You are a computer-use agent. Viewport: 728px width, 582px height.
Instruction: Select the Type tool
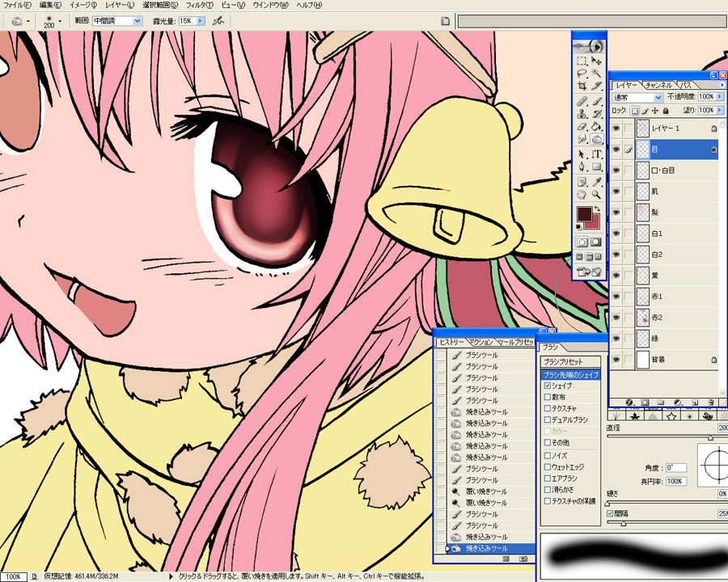coord(597,154)
